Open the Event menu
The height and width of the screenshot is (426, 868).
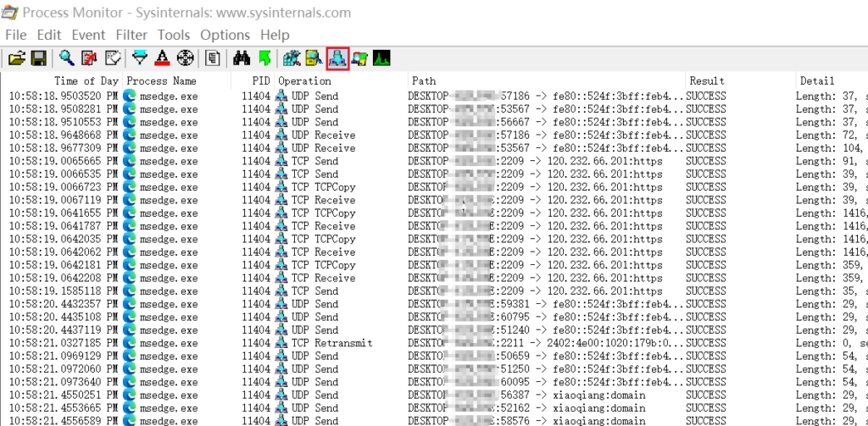pyautogui.click(x=88, y=35)
